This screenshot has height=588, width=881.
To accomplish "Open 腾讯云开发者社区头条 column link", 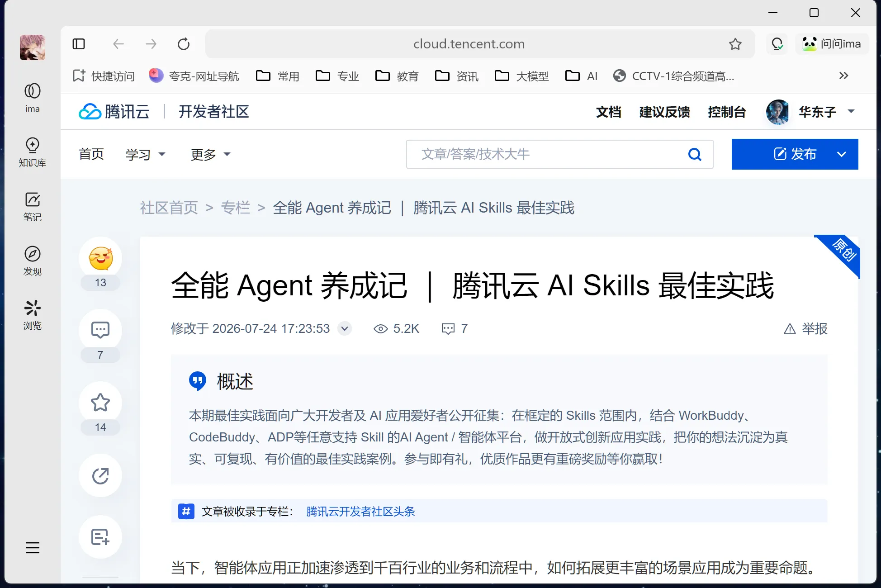I will [360, 512].
